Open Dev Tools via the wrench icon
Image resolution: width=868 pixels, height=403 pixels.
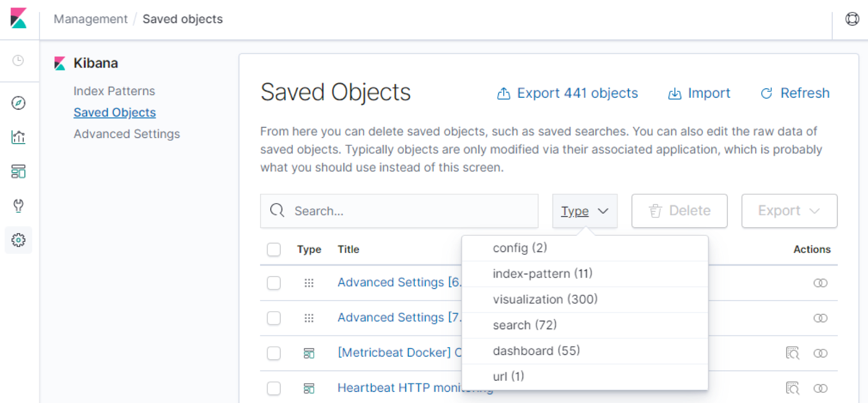click(19, 206)
